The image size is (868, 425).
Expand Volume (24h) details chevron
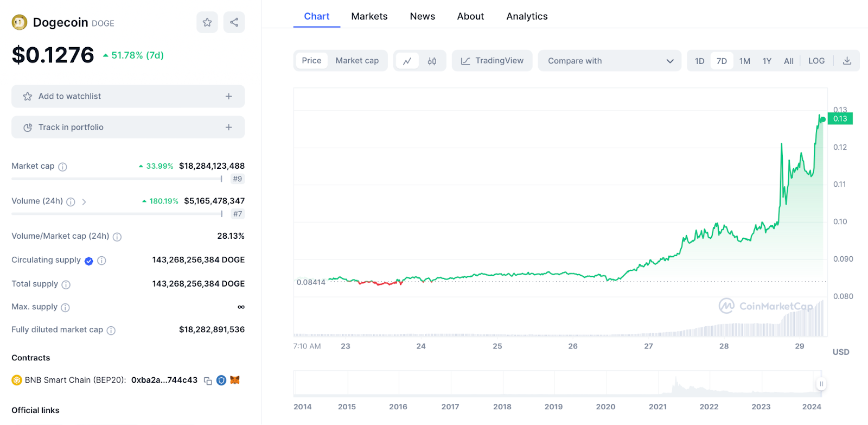[x=84, y=202]
